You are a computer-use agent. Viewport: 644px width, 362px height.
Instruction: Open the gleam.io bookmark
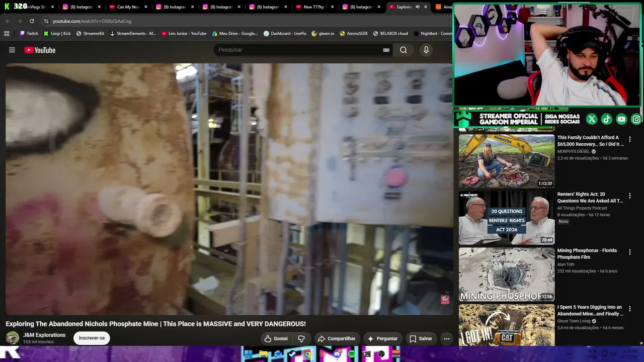(323, 34)
